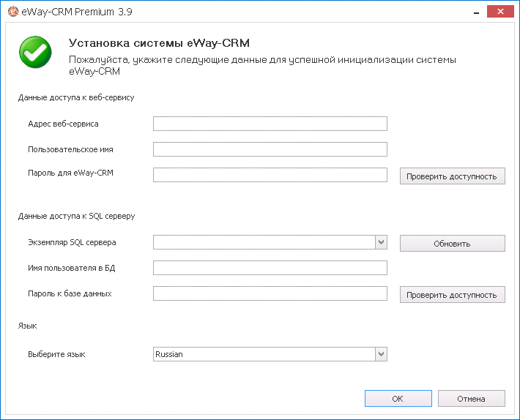Open the Выберите язык dropdown arrow
520x420 pixels.
(x=381, y=354)
